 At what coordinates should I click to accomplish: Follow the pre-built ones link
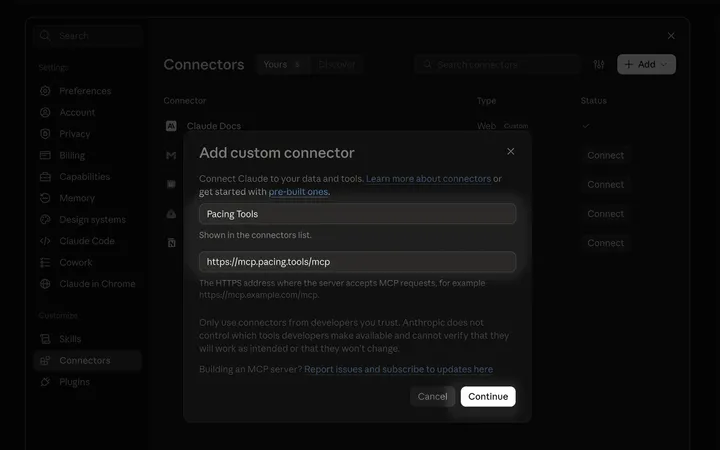tap(298, 191)
